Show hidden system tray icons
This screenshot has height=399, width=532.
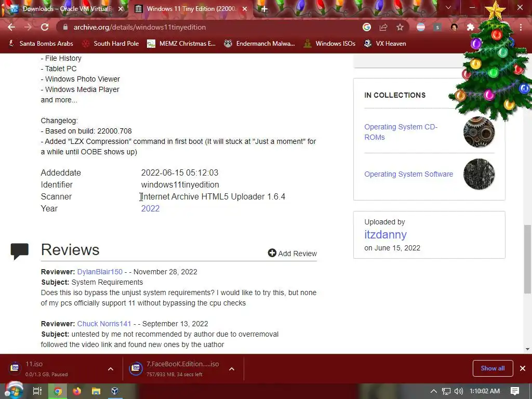click(434, 391)
